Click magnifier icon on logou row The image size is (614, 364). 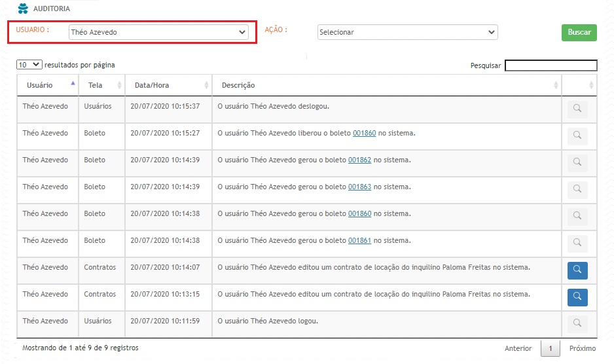(577, 324)
